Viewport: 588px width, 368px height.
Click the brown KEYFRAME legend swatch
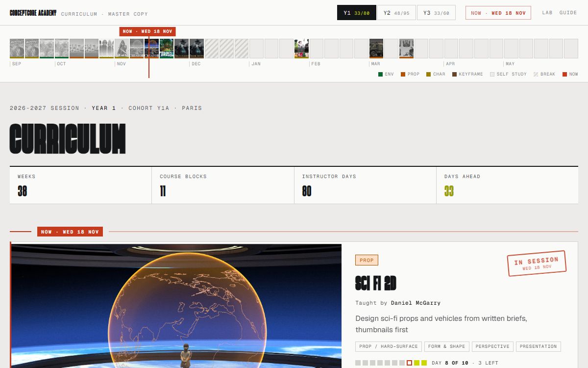pos(454,74)
